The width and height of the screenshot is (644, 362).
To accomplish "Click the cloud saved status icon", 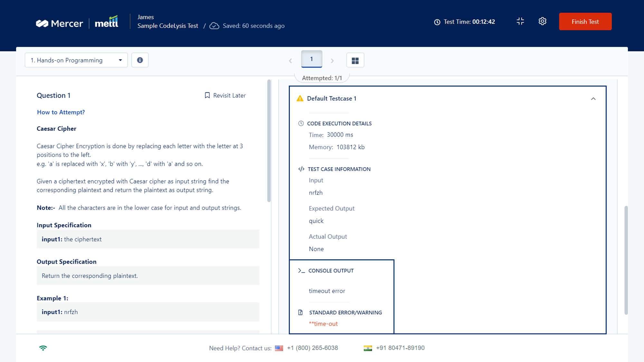I will [214, 26].
